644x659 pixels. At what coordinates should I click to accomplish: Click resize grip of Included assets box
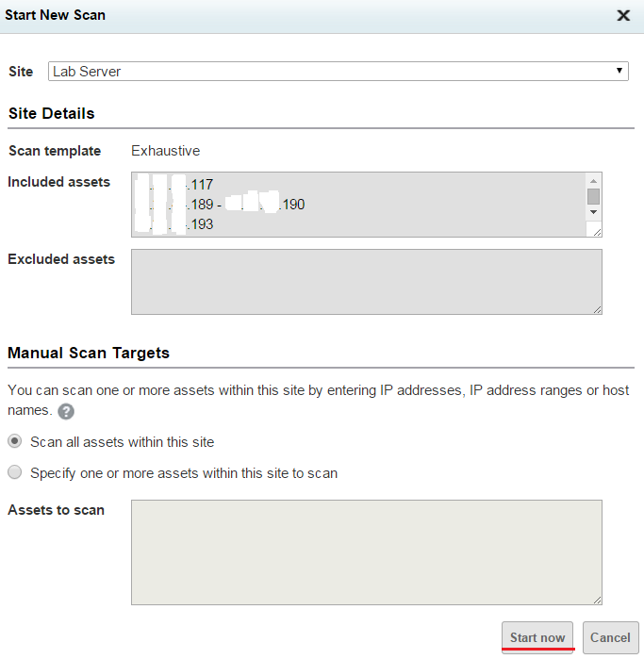coord(597,232)
